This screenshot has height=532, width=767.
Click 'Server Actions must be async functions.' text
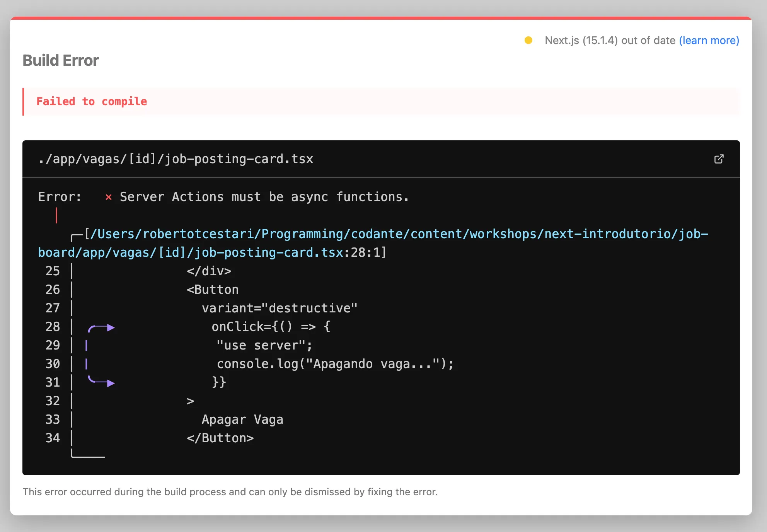click(x=264, y=197)
